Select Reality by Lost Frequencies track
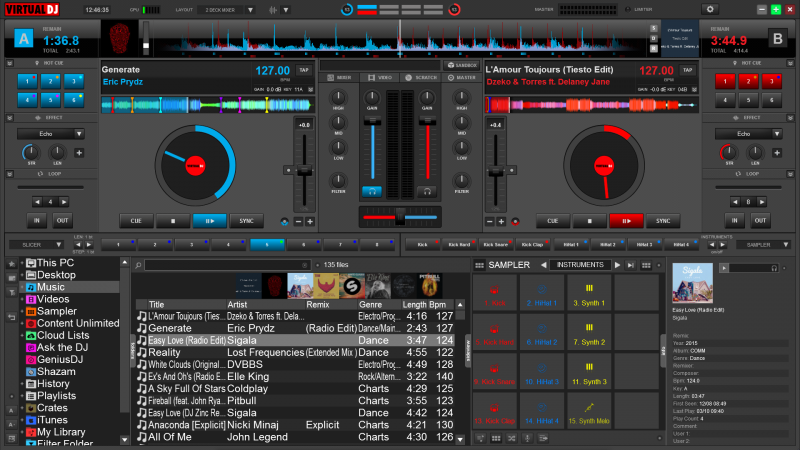800x450 pixels. (x=295, y=353)
